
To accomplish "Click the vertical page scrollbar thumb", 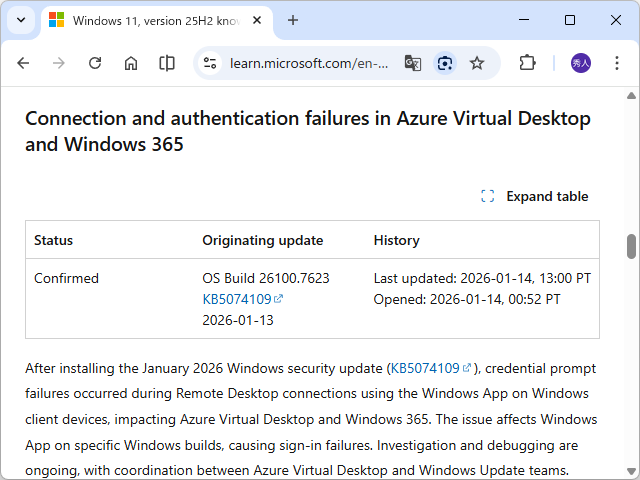I will click(631, 246).
